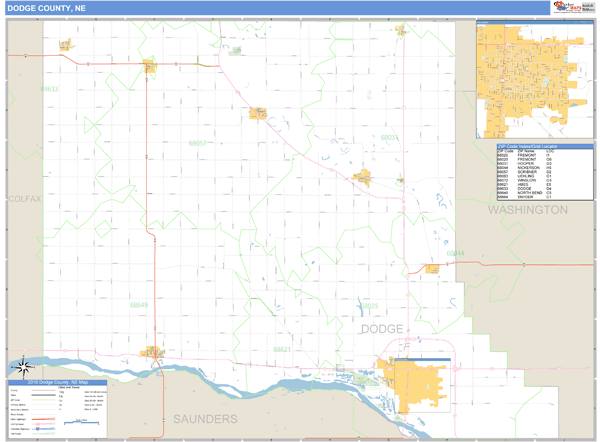Click the 68633 ZIP code label

click(49, 89)
